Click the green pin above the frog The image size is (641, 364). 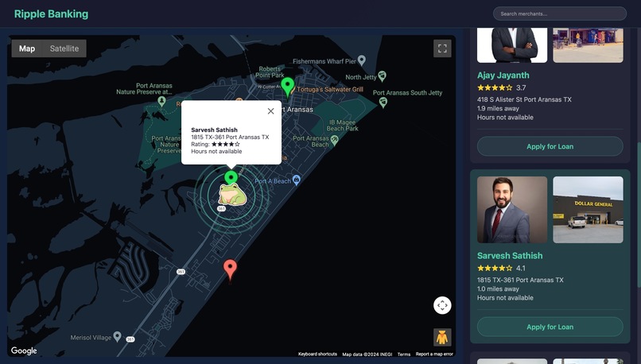pos(231,177)
